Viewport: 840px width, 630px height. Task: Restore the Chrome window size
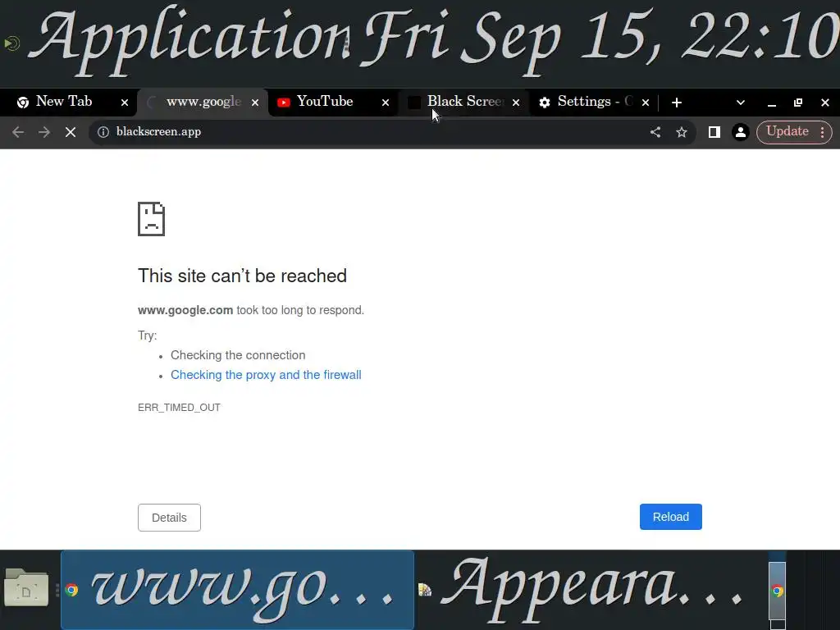(x=798, y=103)
